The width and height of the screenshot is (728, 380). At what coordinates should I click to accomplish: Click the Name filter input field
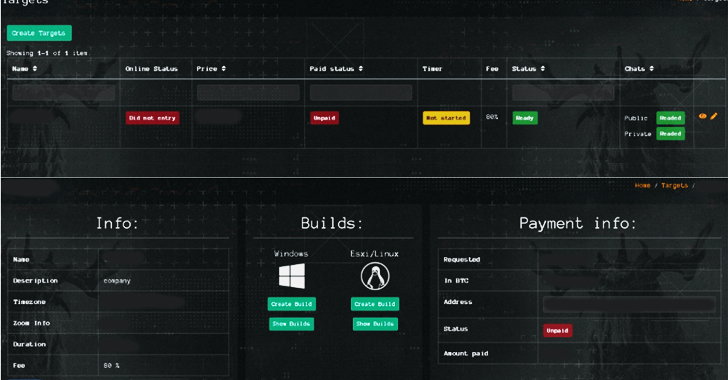point(64,93)
